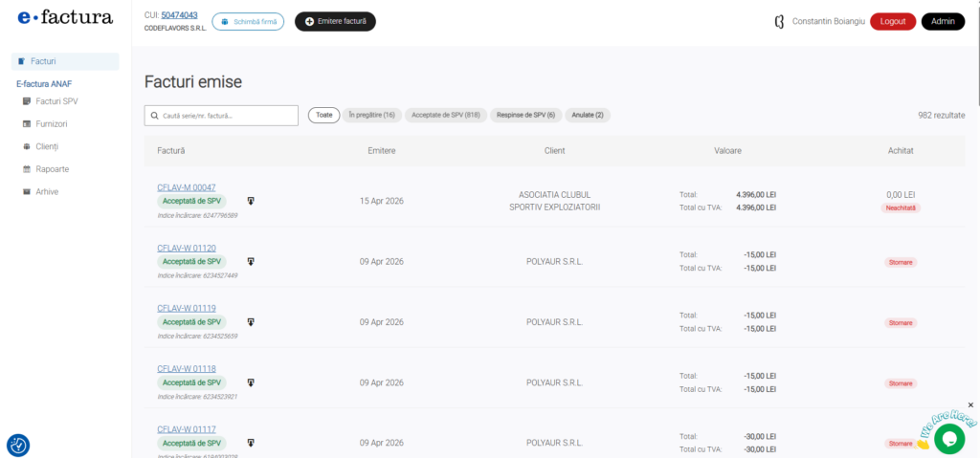
Task: Click download icon beside CFLAV-W 01119
Action: click(251, 322)
